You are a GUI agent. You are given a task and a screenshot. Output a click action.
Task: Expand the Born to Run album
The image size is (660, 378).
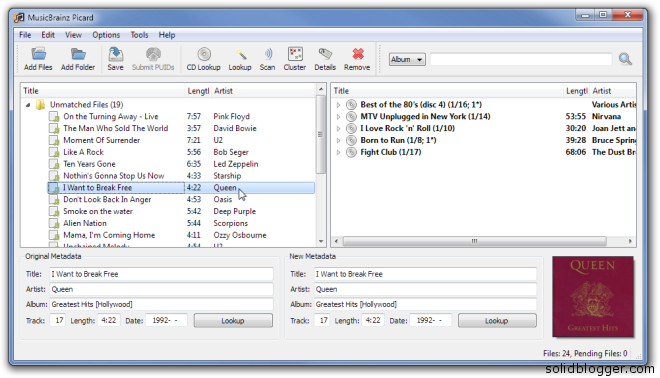[338, 140]
